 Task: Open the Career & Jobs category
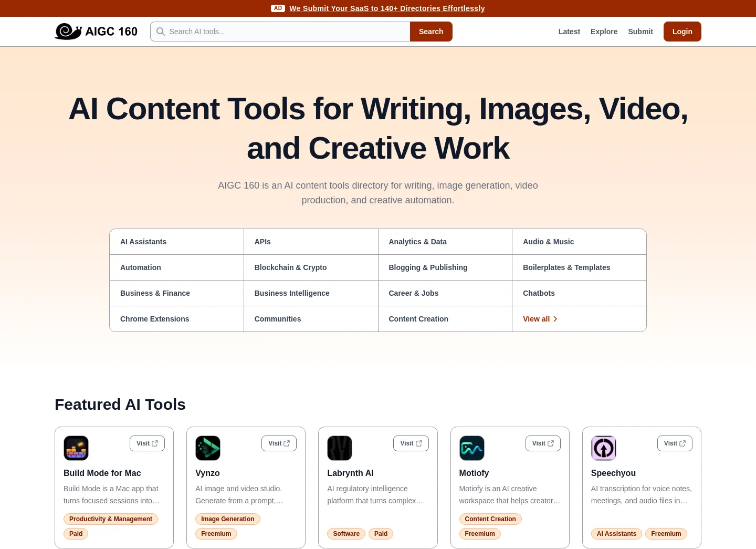(x=445, y=293)
